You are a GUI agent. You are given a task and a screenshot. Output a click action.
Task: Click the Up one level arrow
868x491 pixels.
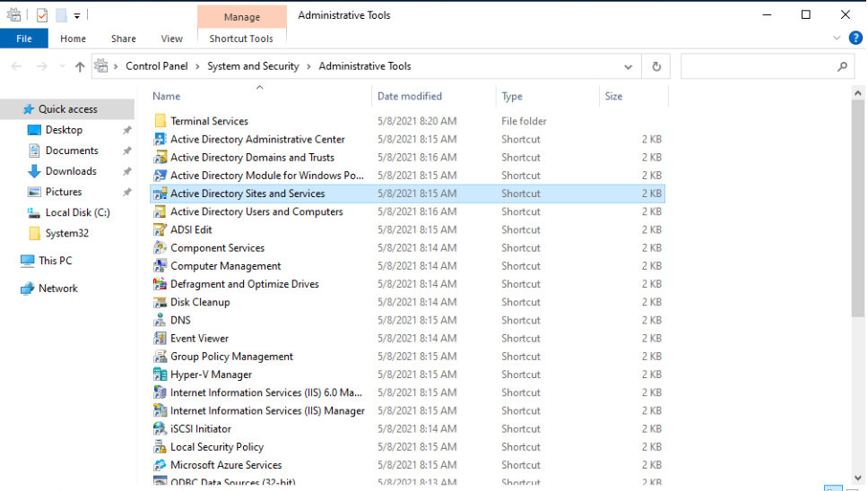[x=80, y=66]
